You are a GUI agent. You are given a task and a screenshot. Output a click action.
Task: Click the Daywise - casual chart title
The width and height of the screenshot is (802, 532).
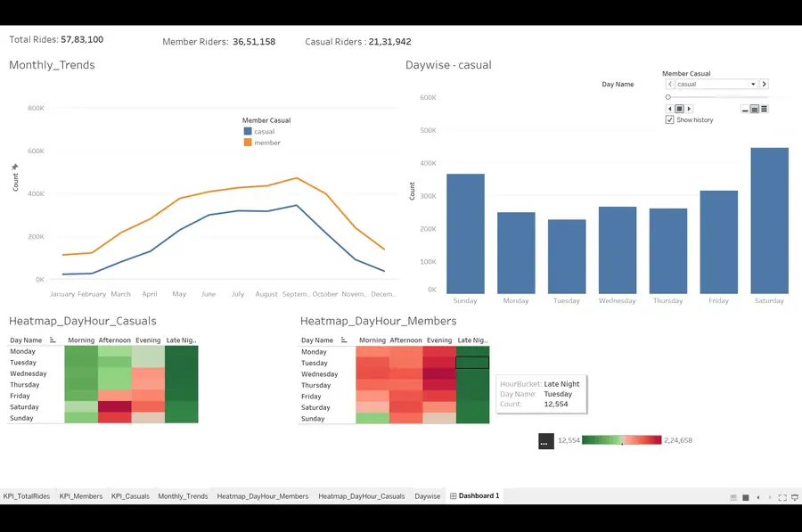pyautogui.click(x=448, y=65)
